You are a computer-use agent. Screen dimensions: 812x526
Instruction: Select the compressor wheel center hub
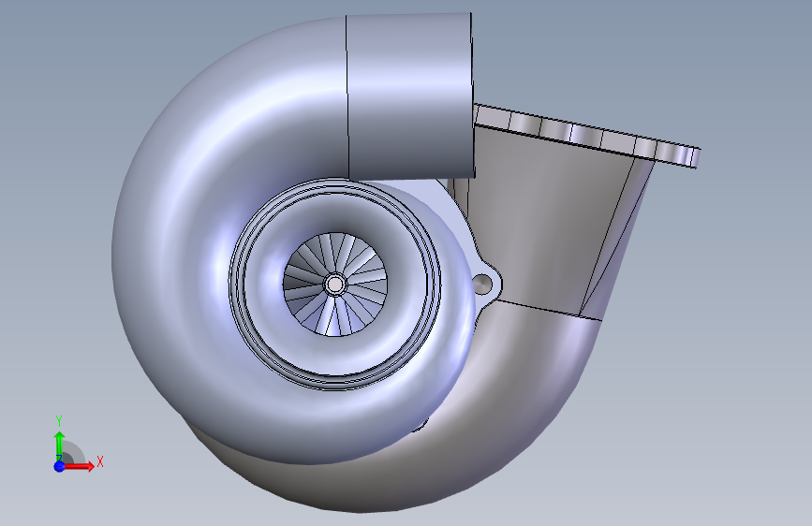(x=335, y=285)
